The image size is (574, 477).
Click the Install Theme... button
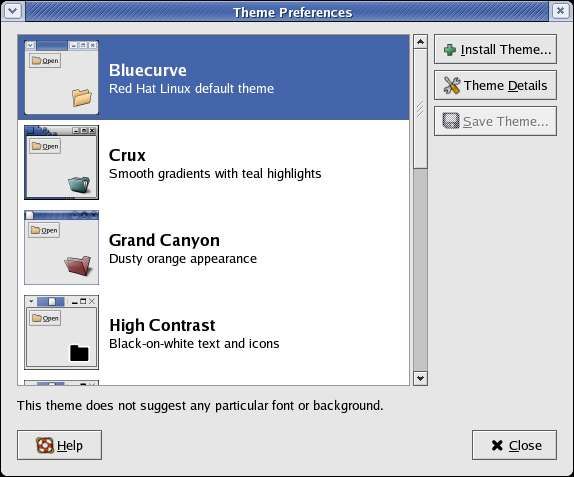(495, 49)
